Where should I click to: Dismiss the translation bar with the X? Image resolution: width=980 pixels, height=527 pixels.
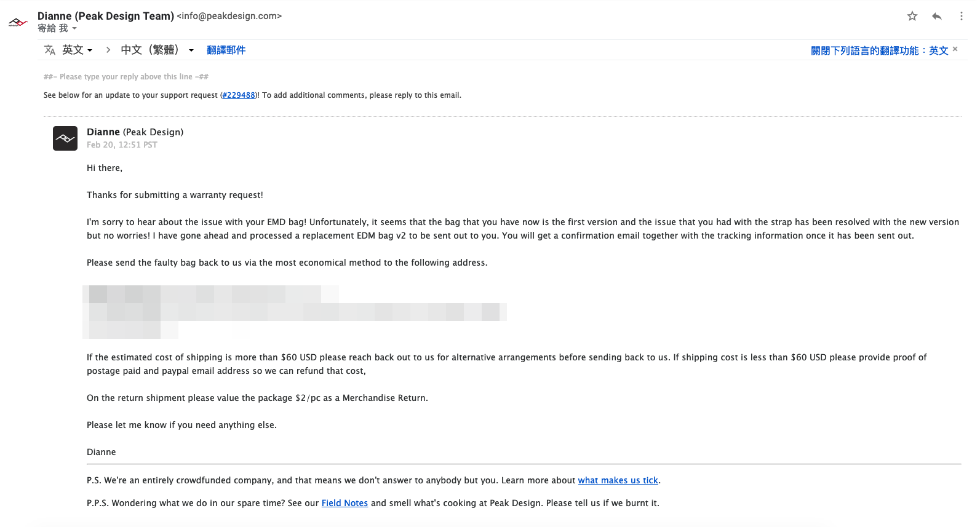955,49
